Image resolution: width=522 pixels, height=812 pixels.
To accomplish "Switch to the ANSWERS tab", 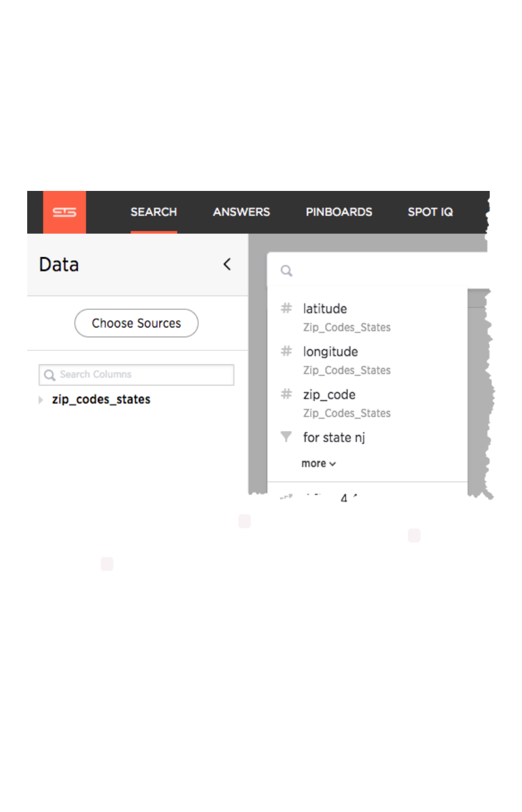I will [x=241, y=212].
